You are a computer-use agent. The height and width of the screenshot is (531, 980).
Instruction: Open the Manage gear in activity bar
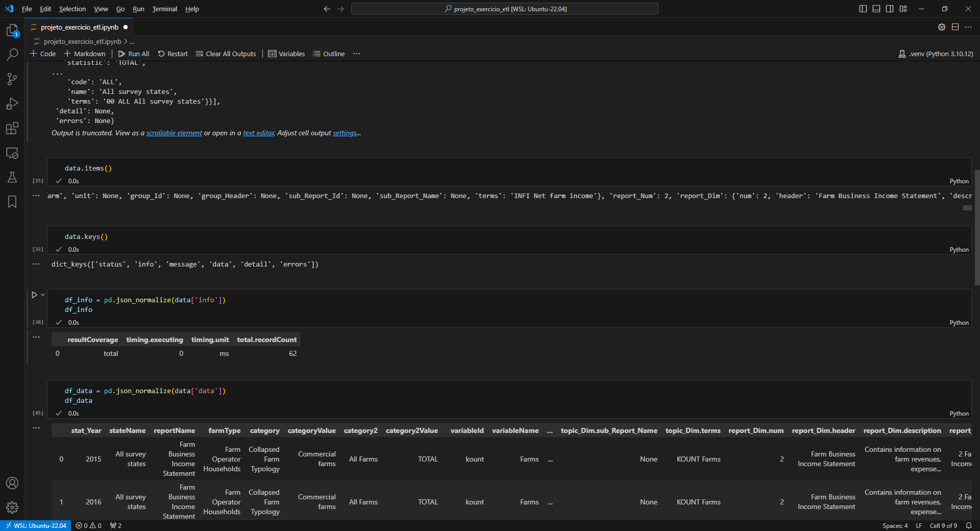click(12, 508)
